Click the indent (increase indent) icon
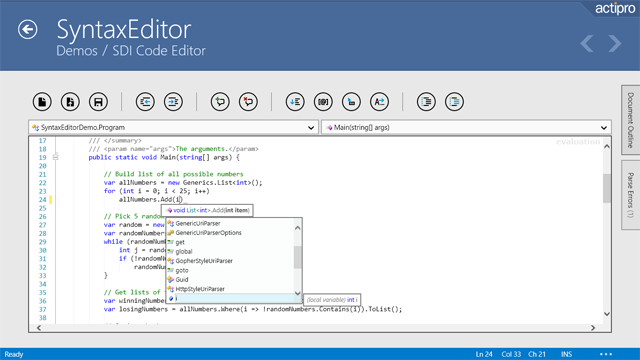 pos(173,102)
